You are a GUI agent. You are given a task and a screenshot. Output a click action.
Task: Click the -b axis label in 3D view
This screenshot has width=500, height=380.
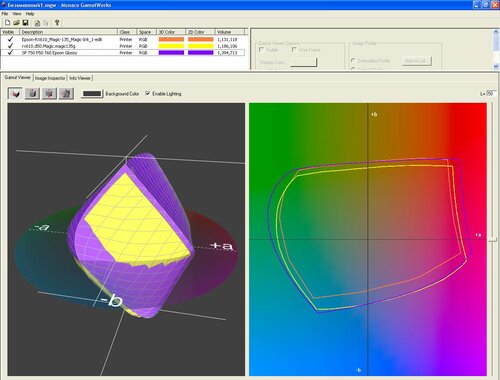click(112, 301)
